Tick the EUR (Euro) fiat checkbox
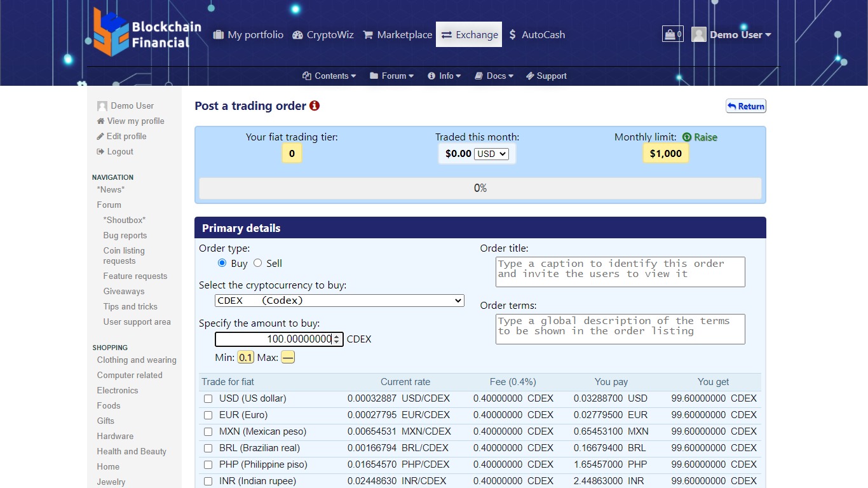This screenshot has height=488, width=868. [208, 416]
